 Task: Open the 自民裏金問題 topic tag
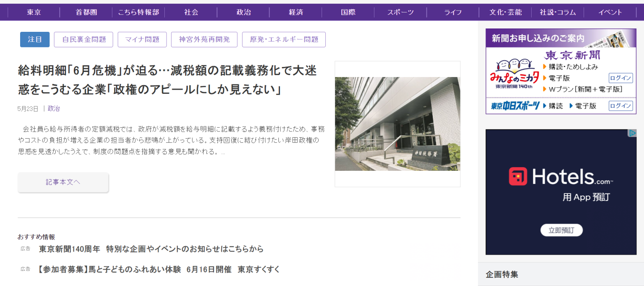coord(83,39)
